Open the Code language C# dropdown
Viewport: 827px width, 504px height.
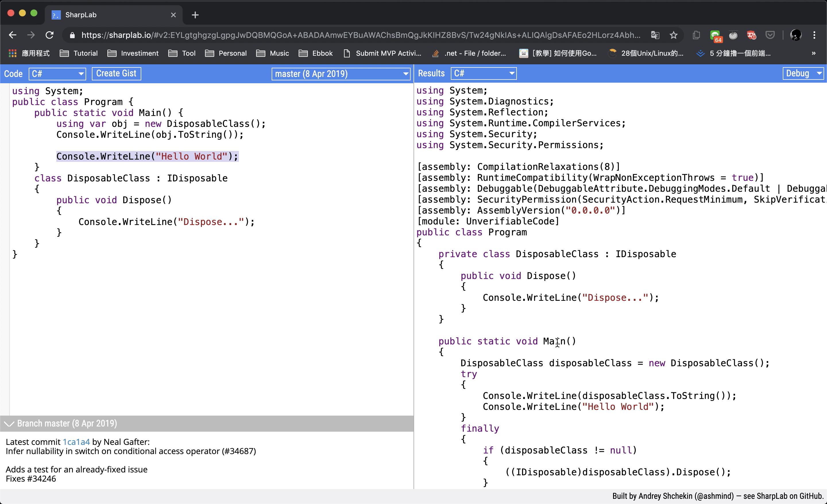[57, 73]
